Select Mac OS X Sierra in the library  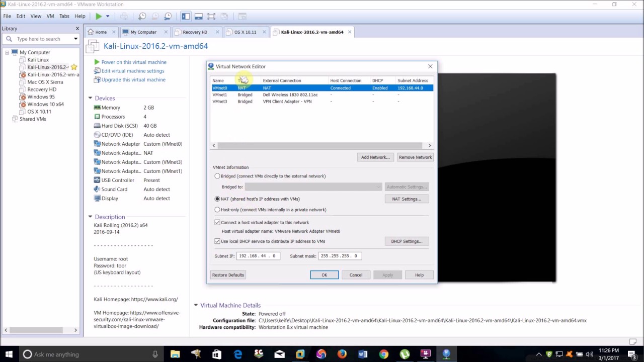coord(45,82)
